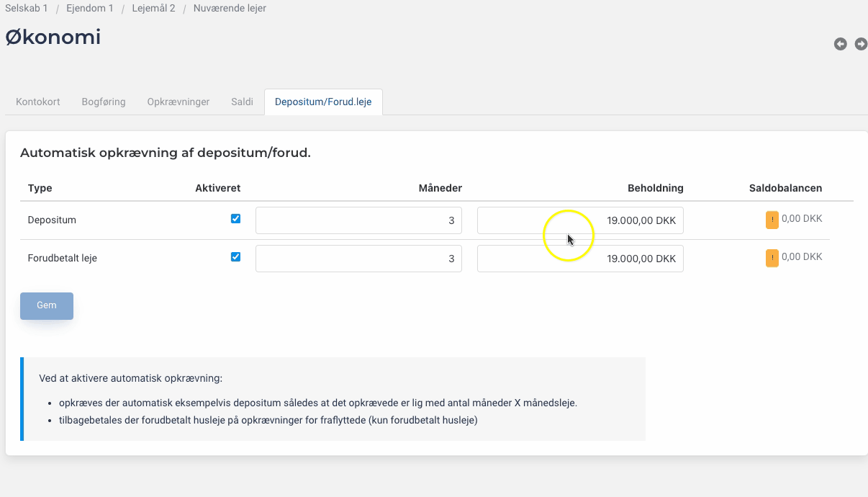Viewport: 868px width, 497px height.
Task: Select the Depositum Beholdning amount field
Action: coord(580,220)
